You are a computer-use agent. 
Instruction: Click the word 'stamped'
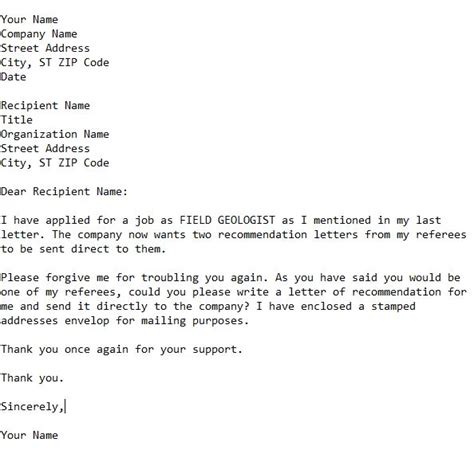393,306
